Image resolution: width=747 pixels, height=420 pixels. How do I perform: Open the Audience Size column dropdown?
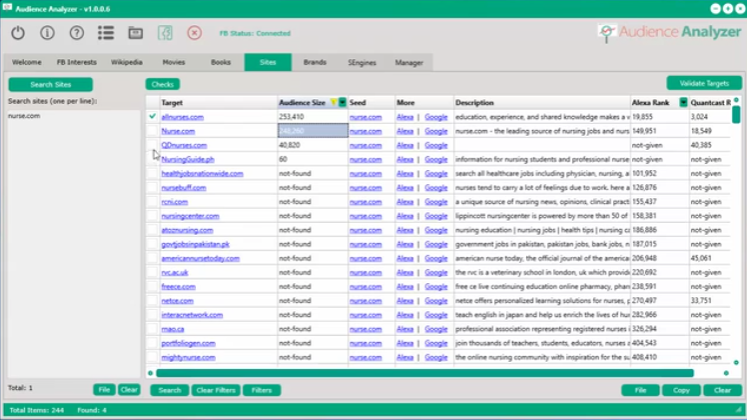point(342,102)
